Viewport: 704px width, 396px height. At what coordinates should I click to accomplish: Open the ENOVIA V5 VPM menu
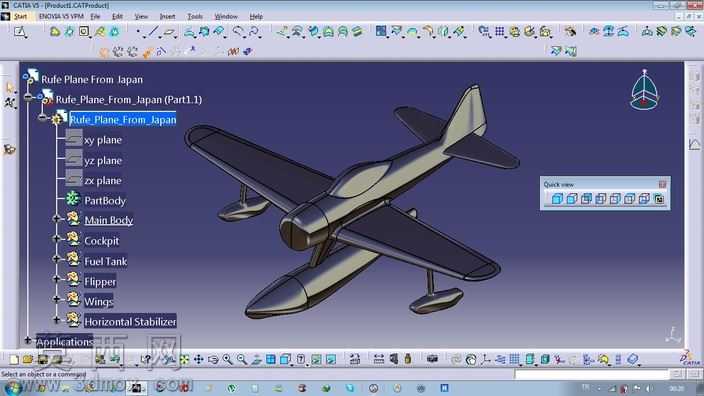click(61, 17)
